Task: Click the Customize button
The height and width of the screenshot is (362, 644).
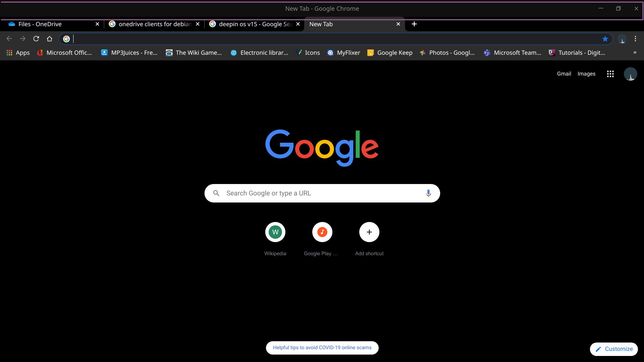Action: 614,349
